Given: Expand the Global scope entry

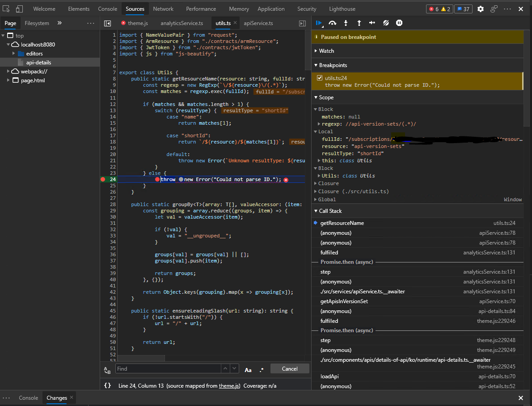Looking at the screenshot, I should click(316, 199).
